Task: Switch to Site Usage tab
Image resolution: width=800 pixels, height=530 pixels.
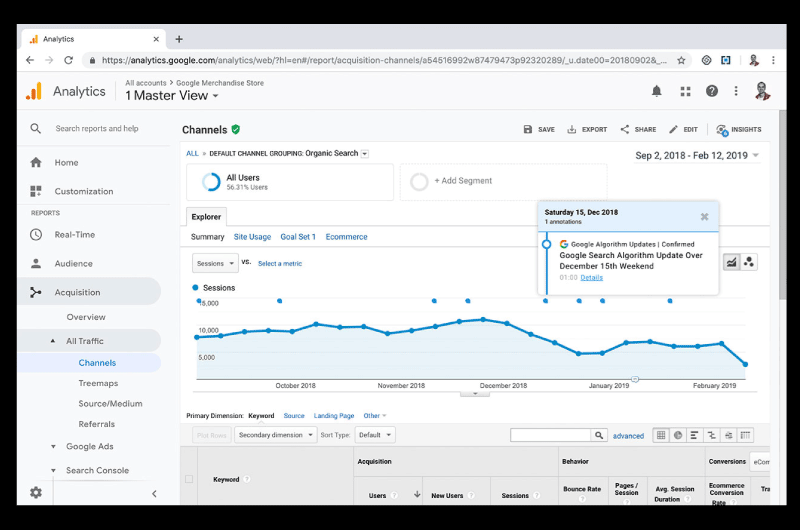Action: click(x=253, y=237)
